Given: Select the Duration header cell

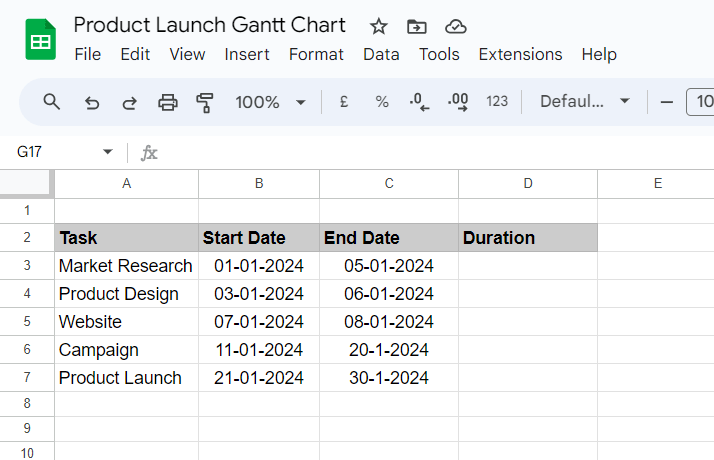Looking at the screenshot, I should (x=527, y=238).
